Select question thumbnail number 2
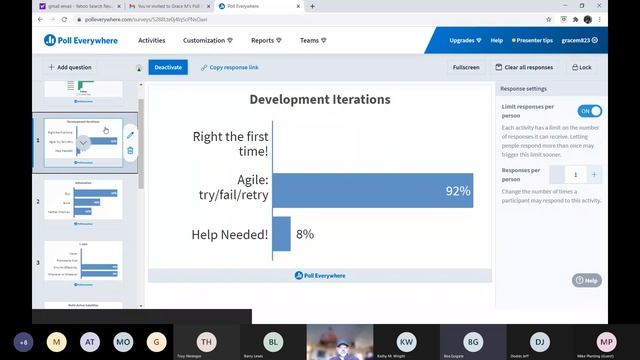The image size is (640, 360). 83,200
